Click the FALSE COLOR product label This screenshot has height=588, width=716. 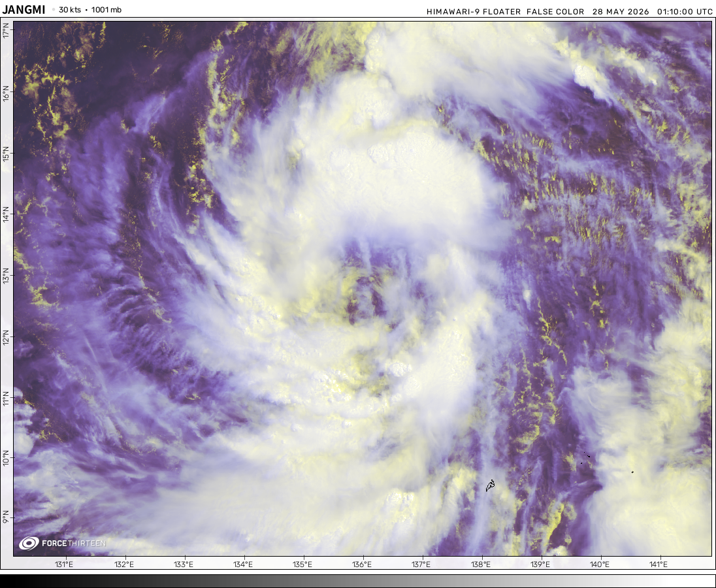555,12
